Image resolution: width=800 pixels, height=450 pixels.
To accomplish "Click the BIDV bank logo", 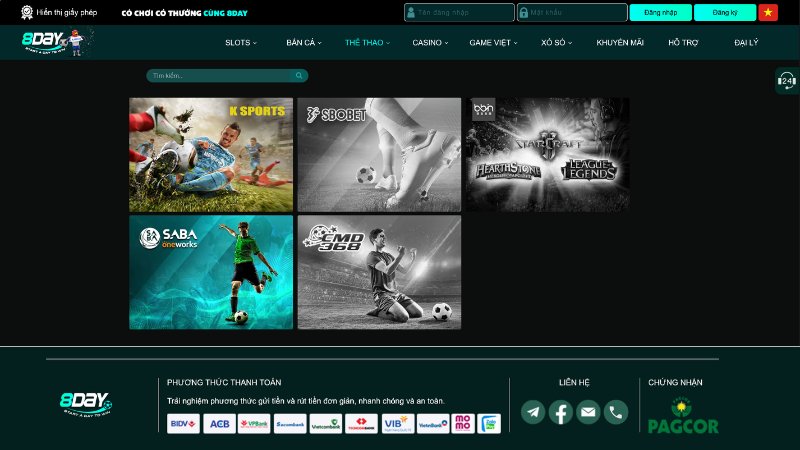I will [x=183, y=423].
